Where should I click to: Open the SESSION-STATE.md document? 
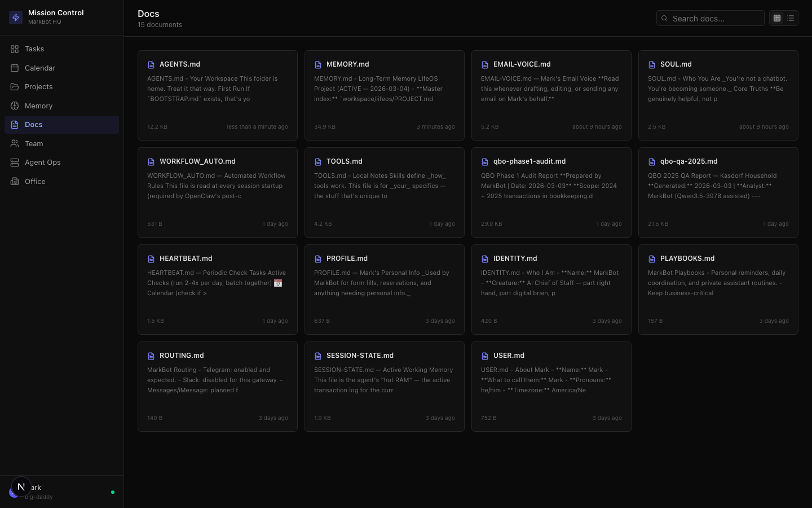tap(384, 386)
